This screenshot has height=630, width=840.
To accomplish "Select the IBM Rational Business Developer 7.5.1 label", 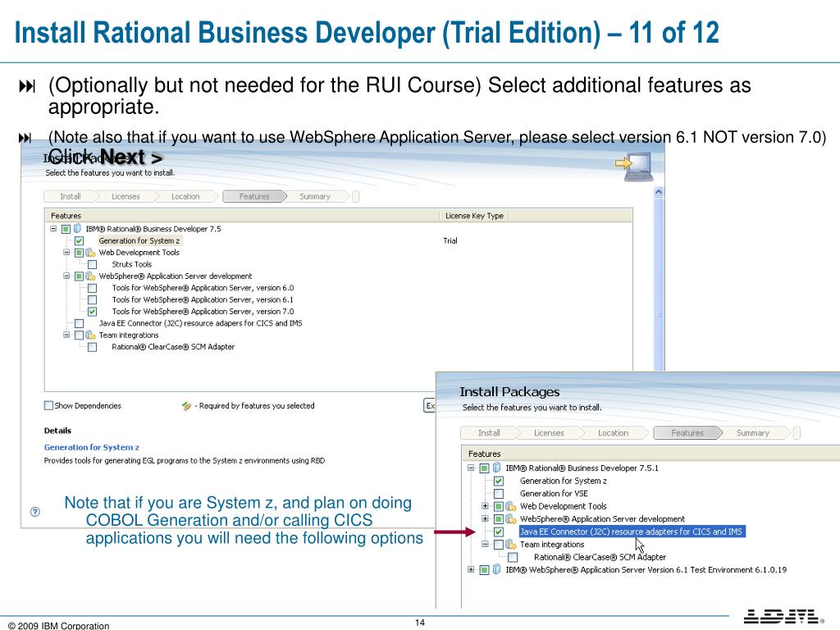I will [x=582, y=468].
